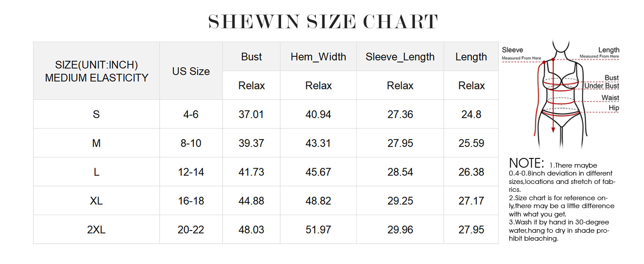Select the 16-18 US size cell
This screenshot has width=644, height=264.
point(191,201)
